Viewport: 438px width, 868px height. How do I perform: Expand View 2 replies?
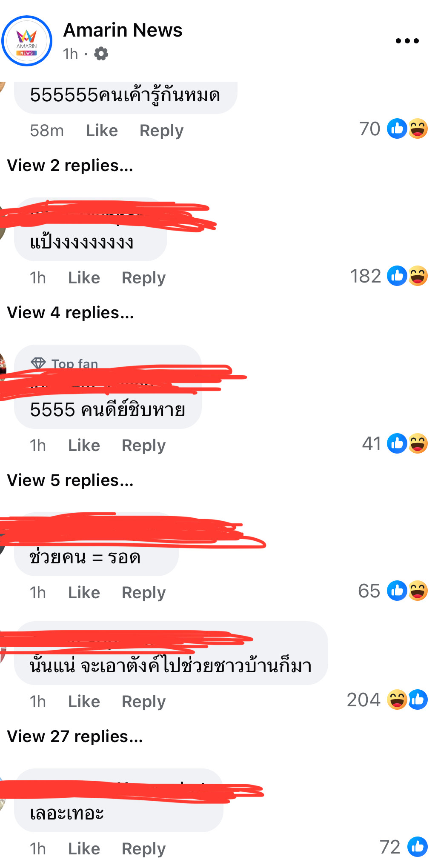click(x=70, y=166)
